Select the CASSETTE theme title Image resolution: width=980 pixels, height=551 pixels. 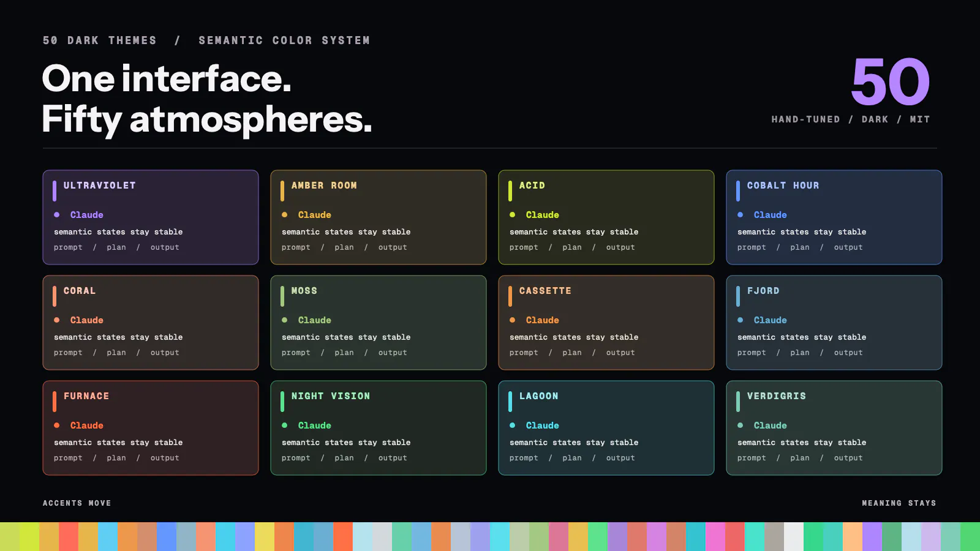click(x=545, y=291)
